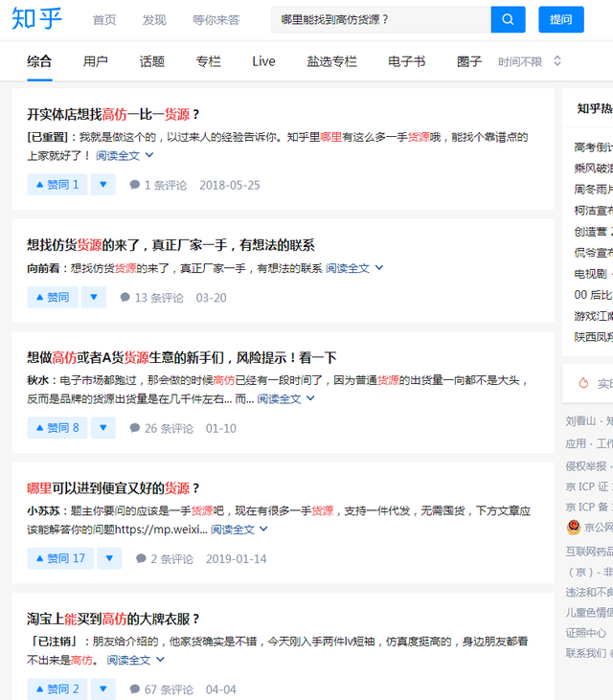Upvote 赞同 17 on 小苏苏 answer
This screenshot has width=613, height=700.
tap(60, 558)
